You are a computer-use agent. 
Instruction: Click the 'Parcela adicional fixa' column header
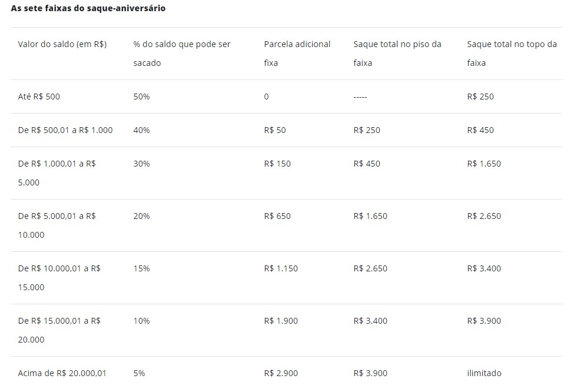297,54
